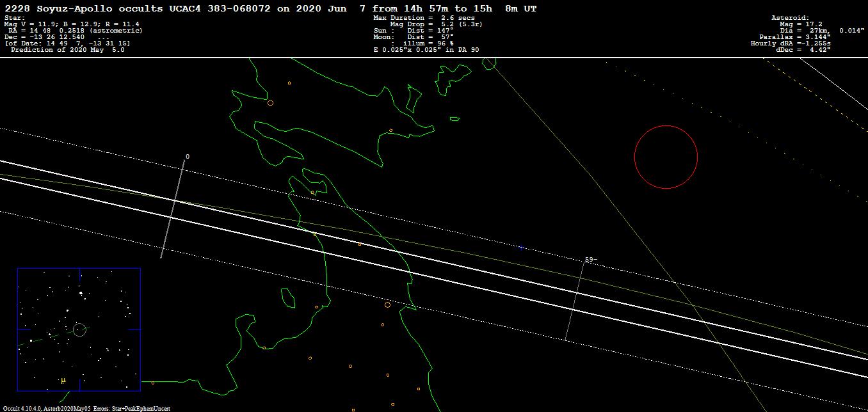The image size is (868, 412).
Task: Select the "[of Date: 14 49 7, -13 31 15]" line
Action: 67,43
